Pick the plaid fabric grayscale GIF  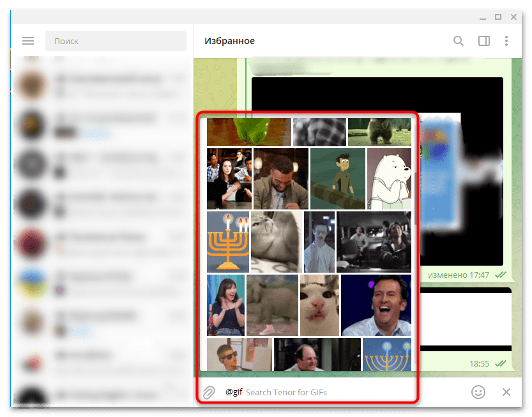(319, 132)
